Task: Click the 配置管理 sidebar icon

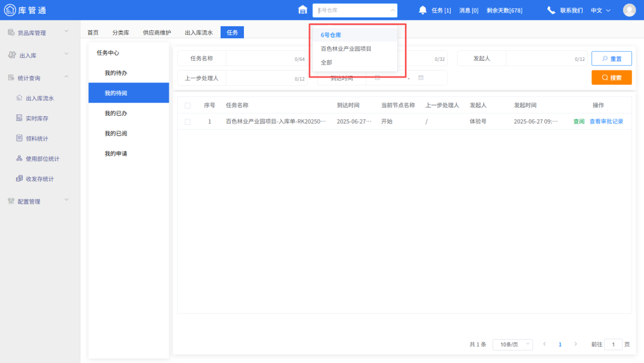Action: click(11, 201)
